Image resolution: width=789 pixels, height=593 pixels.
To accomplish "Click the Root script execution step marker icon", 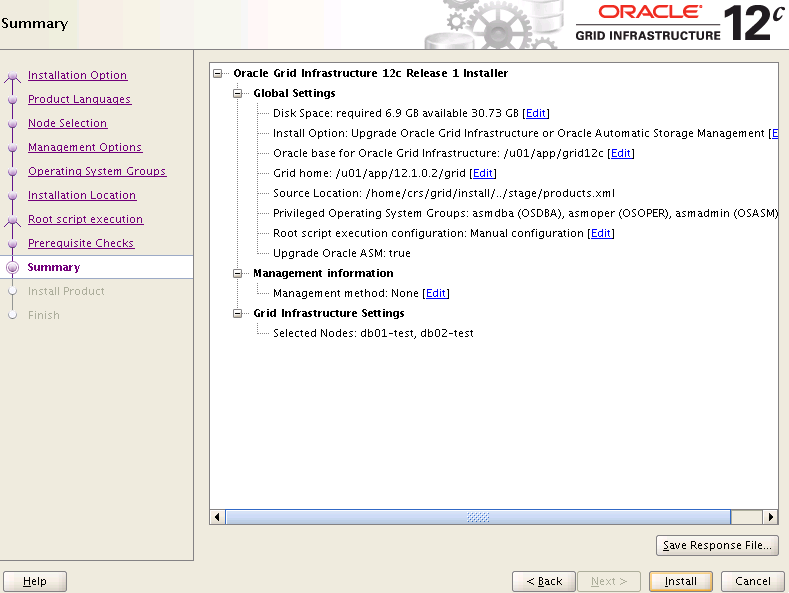I will click(13, 220).
